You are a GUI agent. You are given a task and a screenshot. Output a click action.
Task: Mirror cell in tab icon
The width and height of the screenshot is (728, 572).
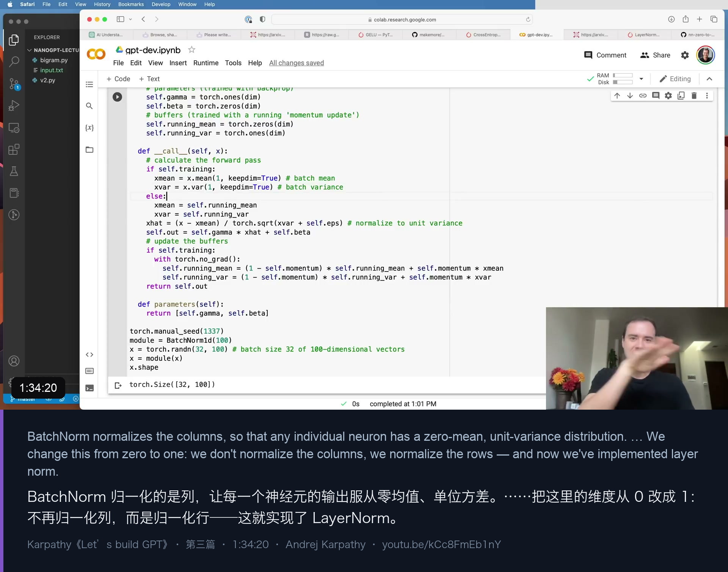(x=681, y=96)
